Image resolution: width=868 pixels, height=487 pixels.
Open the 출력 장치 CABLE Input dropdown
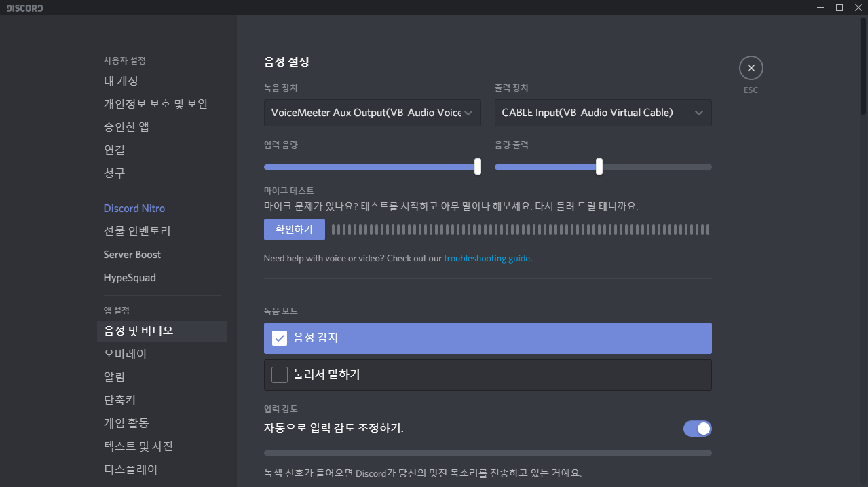coord(603,113)
